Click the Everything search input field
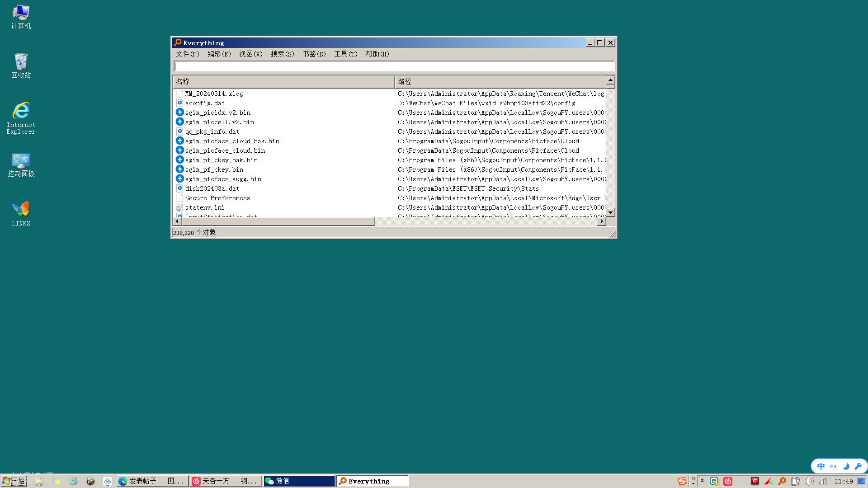This screenshot has height=488, width=868. click(393, 67)
